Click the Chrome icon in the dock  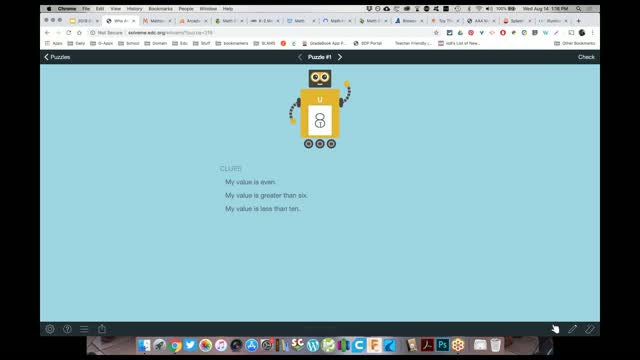[175, 345]
